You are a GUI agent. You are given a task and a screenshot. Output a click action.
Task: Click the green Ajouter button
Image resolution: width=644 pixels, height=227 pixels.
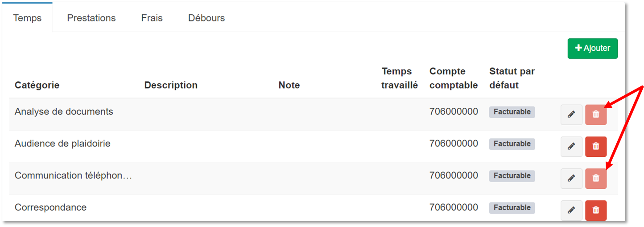[592, 48]
